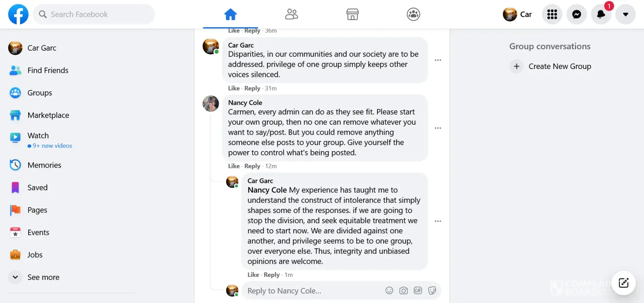The width and height of the screenshot is (644, 303).
Task: Open the nine-dot apps menu
Action: pyautogui.click(x=552, y=14)
